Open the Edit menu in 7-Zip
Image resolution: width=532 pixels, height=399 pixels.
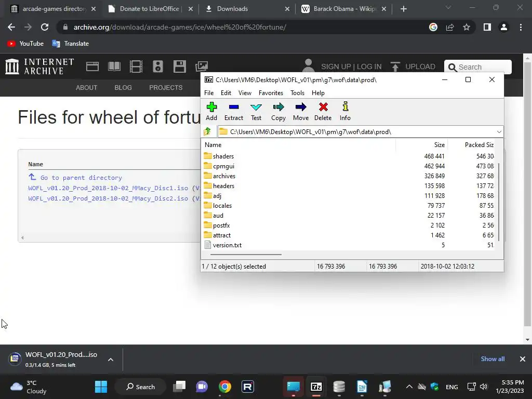coord(225,93)
